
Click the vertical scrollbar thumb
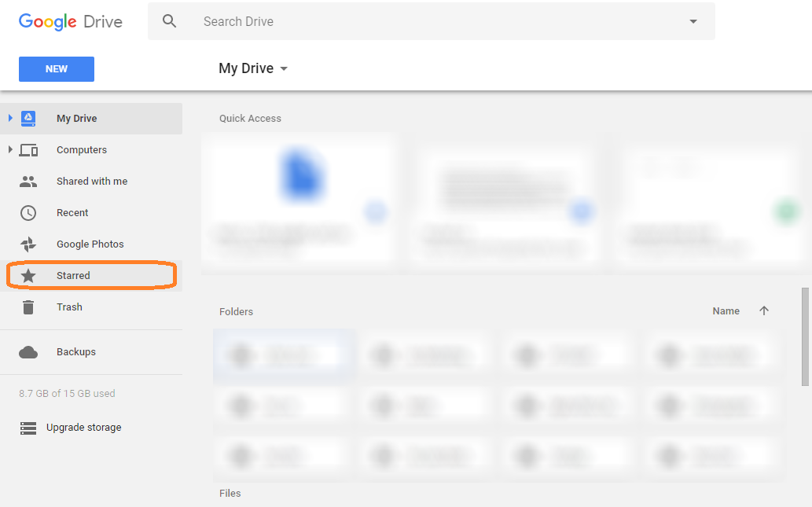tap(805, 335)
